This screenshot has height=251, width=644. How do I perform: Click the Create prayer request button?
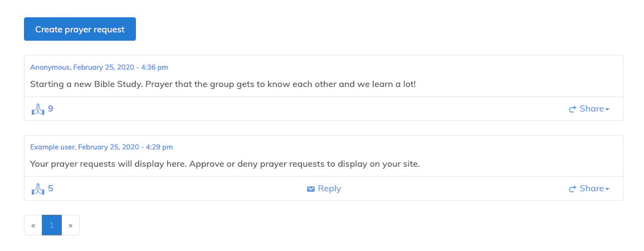[x=80, y=29]
